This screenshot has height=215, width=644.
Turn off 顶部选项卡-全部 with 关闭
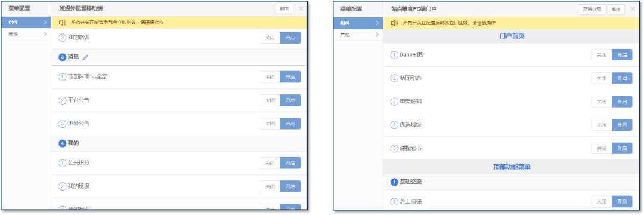coord(270,77)
